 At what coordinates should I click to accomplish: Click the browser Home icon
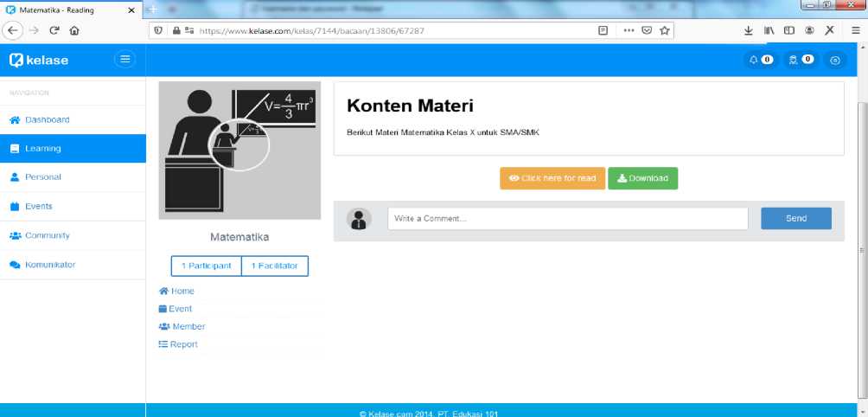coord(74,31)
